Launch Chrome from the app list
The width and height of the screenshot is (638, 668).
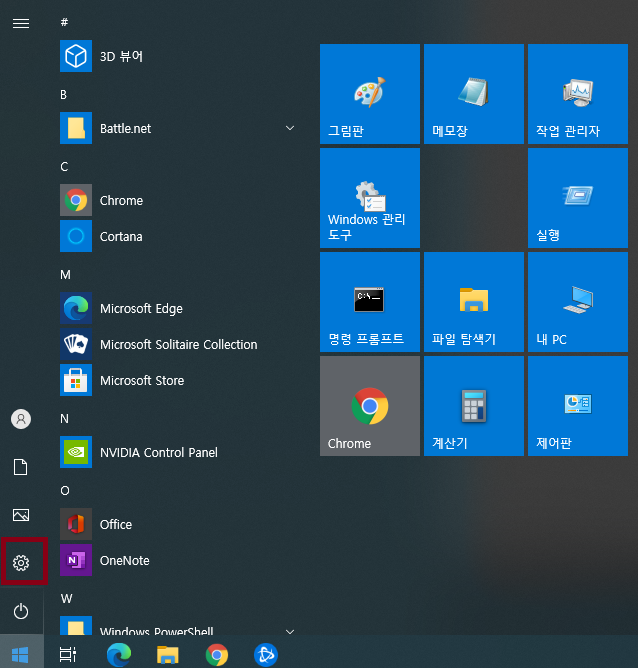click(x=179, y=200)
